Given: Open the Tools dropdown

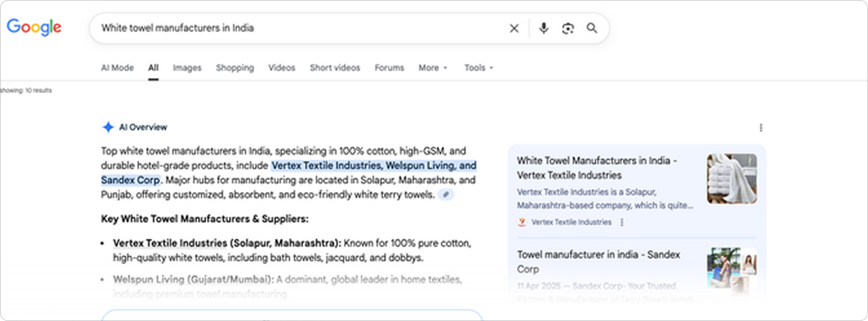Looking at the screenshot, I should pos(479,68).
